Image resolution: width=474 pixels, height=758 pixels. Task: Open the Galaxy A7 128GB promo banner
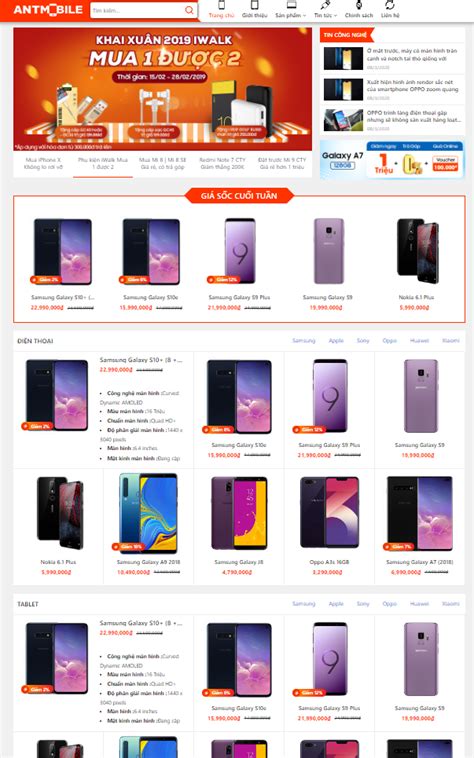click(x=392, y=160)
